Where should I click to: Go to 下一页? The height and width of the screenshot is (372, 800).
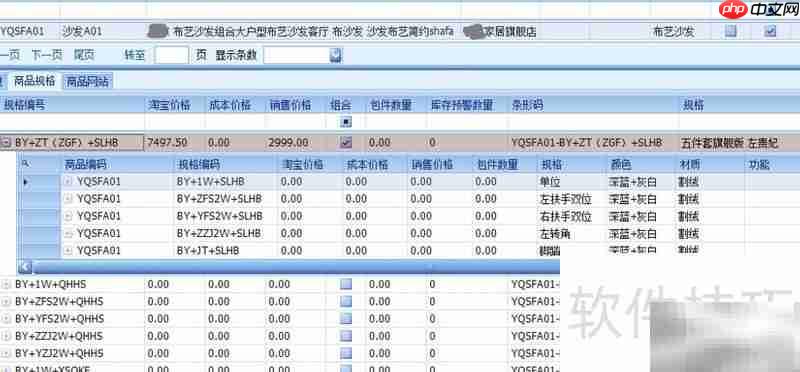(x=47, y=55)
